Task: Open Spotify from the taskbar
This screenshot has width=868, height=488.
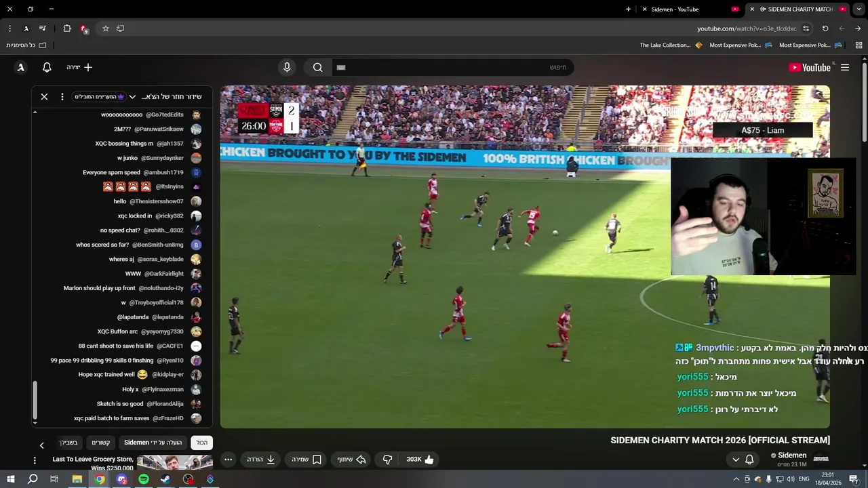Action: [144, 479]
